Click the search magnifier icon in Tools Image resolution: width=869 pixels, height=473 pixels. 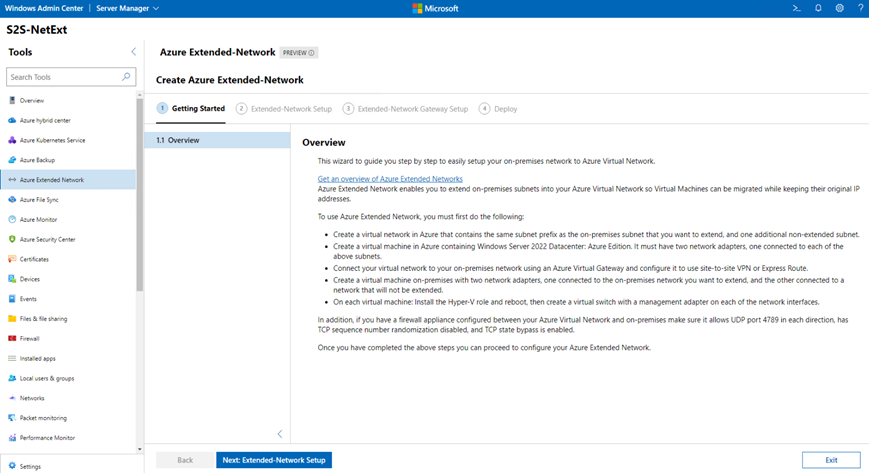click(x=126, y=77)
